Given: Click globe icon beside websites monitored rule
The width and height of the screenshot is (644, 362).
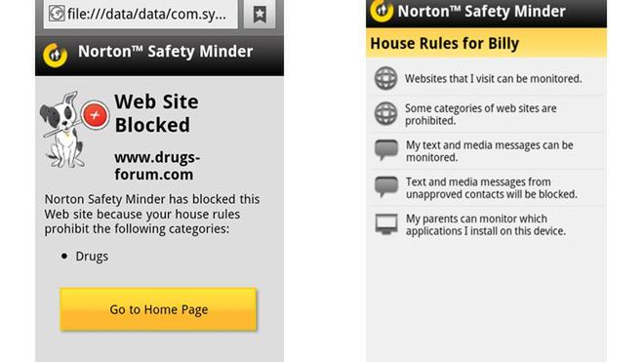Looking at the screenshot, I should 385,78.
